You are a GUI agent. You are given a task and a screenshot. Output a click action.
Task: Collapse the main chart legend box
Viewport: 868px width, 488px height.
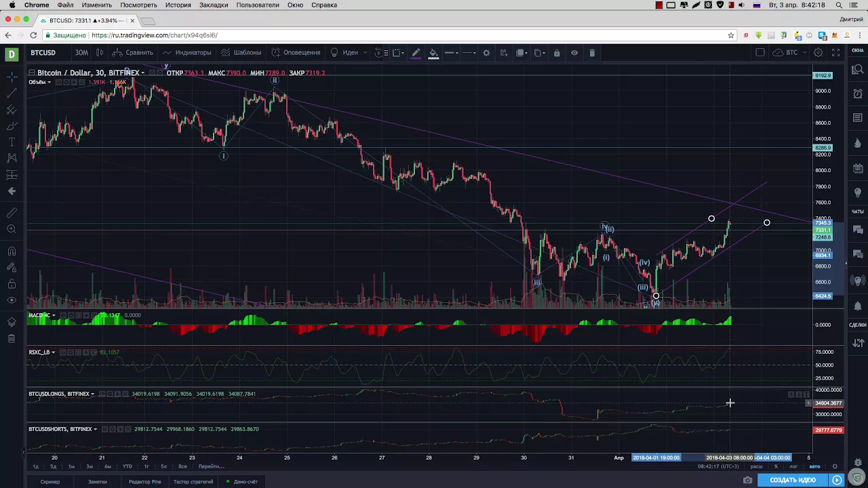coord(31,73)
